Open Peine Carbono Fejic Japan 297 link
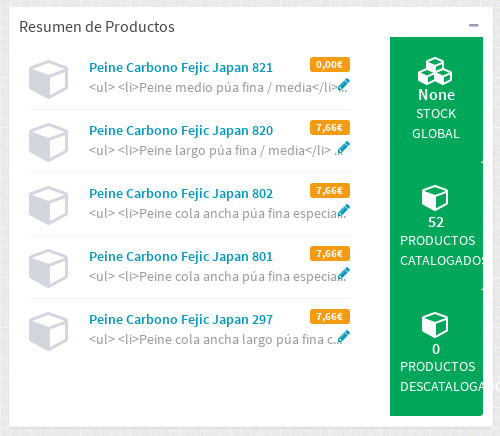 coord(181,320)
